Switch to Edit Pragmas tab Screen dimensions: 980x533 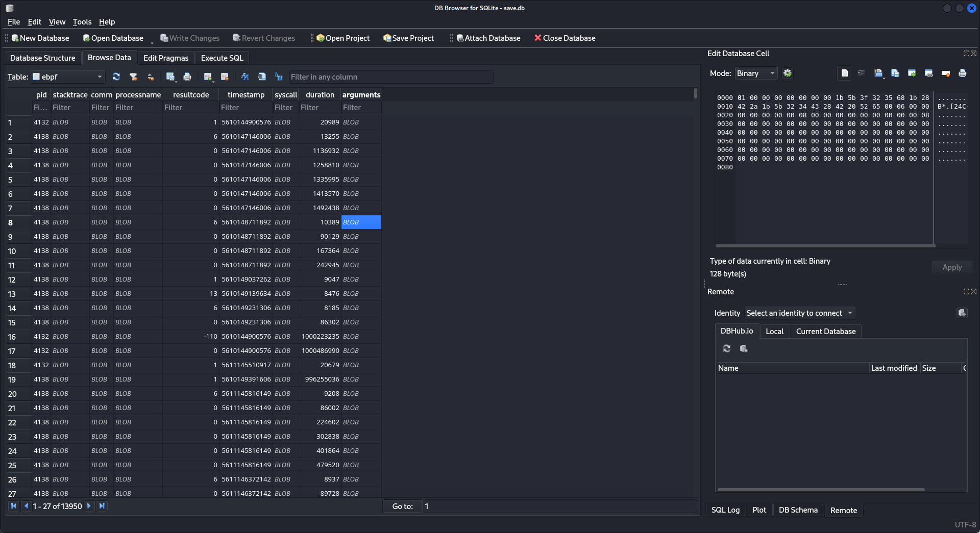click(166, 58)
